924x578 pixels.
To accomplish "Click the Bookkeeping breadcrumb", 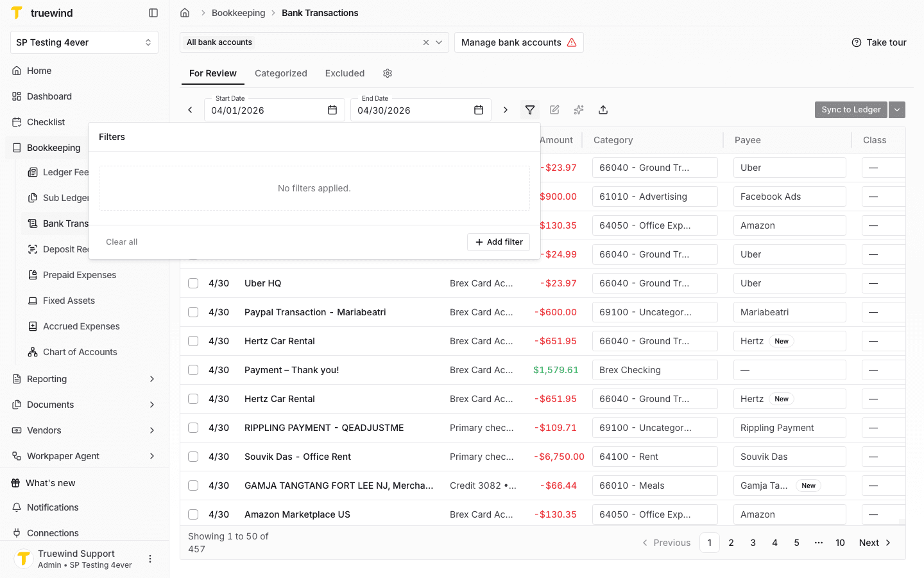I will pyautogui.click(x=238, y=13).
